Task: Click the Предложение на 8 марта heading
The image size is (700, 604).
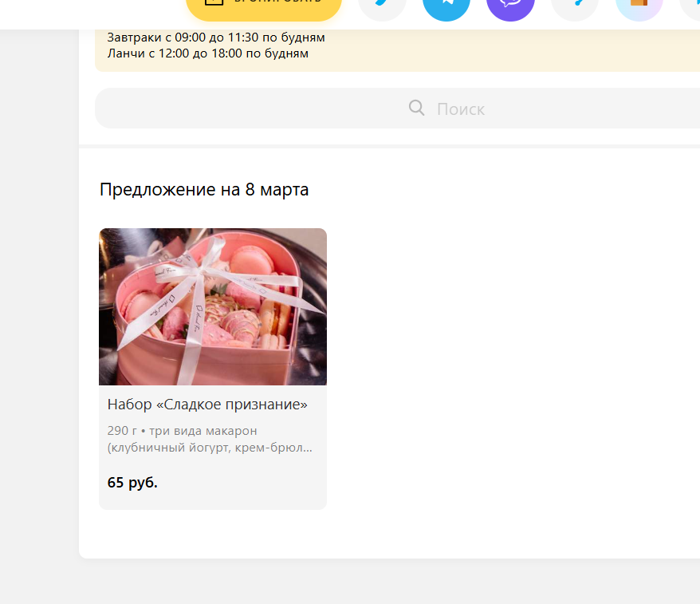Action: [204, 190]
